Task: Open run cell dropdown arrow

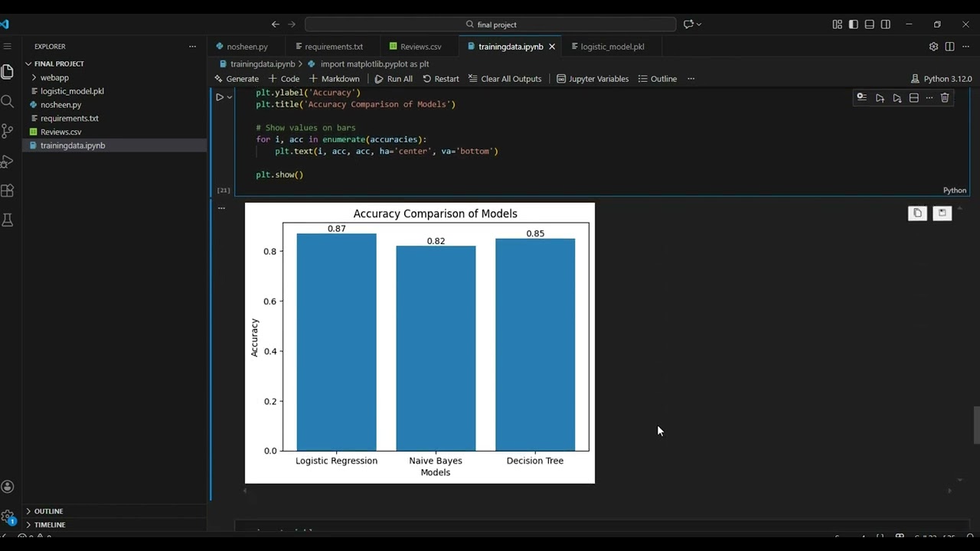Action: coord(229,97)
